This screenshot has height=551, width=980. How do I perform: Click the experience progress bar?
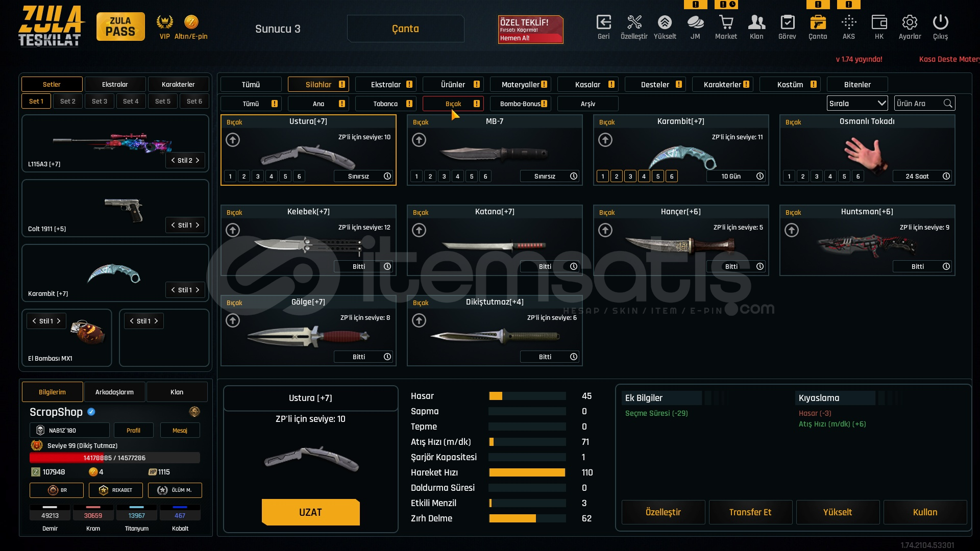point(115,458)
